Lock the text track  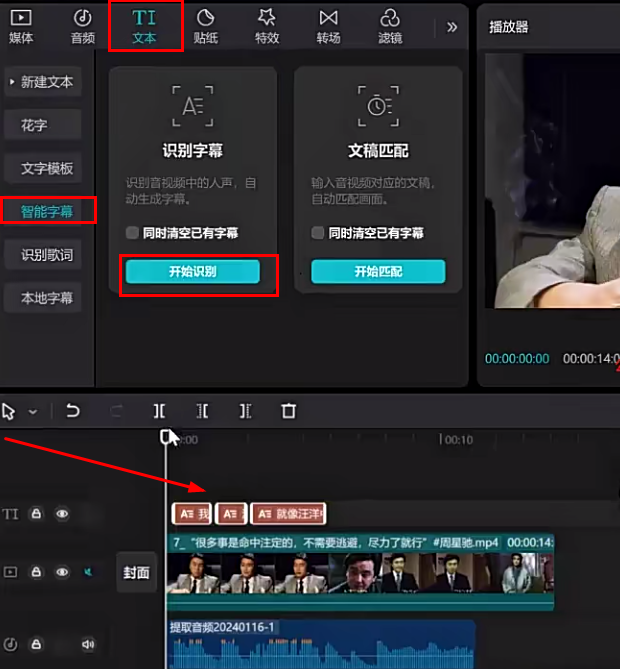point(36,513)
